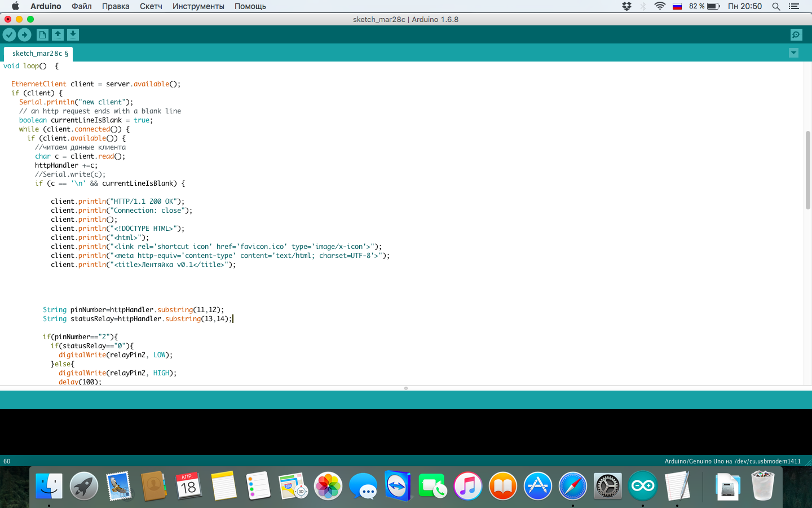Open the Скетч menu

(x=151, y=6)
